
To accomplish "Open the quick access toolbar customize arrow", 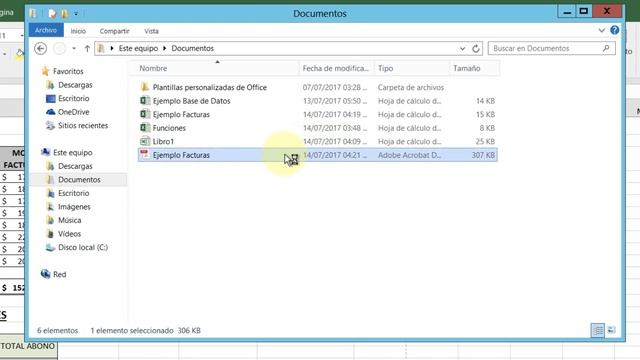I will [76, 13].
